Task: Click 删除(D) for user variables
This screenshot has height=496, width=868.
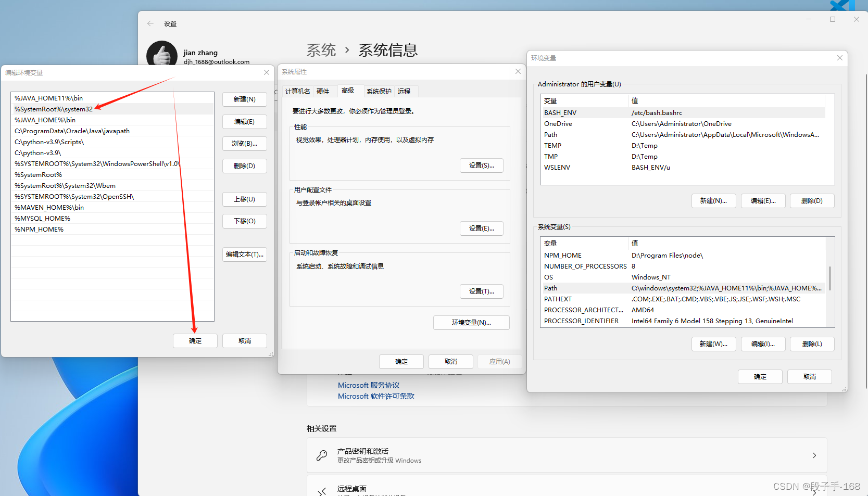Action: (x=812, y=201)
